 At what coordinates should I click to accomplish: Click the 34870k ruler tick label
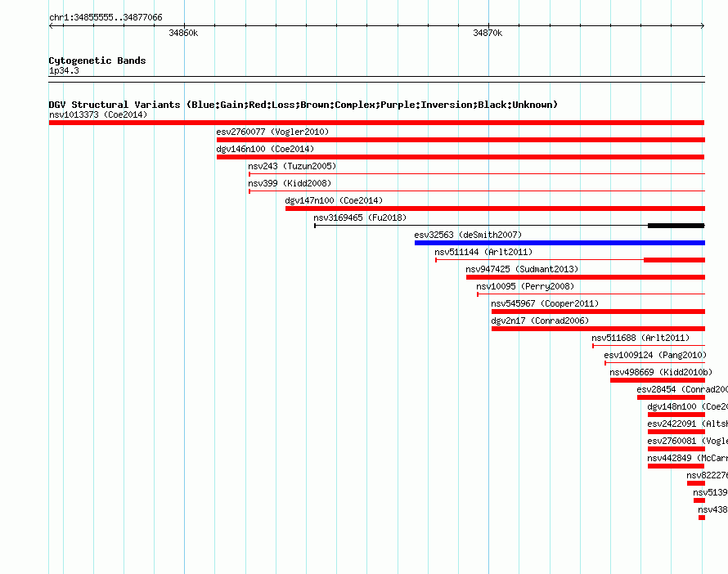tap(488, 33)
